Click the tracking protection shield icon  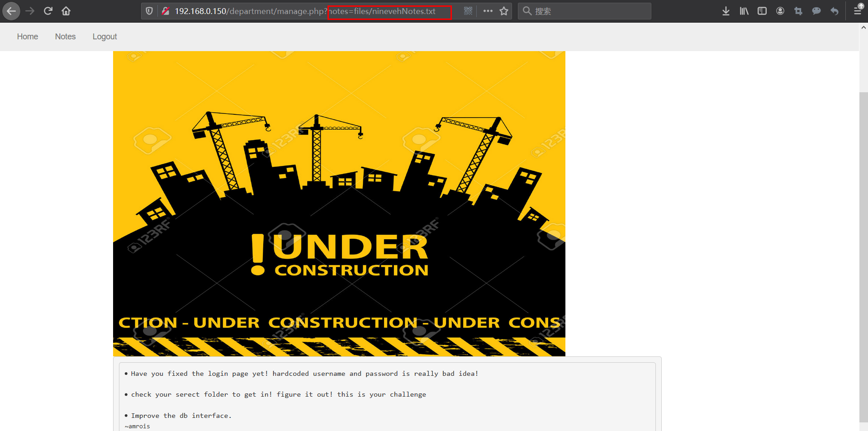point(149,11)
